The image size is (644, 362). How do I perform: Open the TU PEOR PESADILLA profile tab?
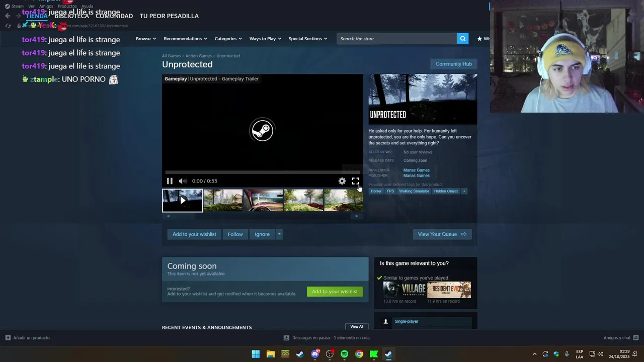(x=169, y=16)
